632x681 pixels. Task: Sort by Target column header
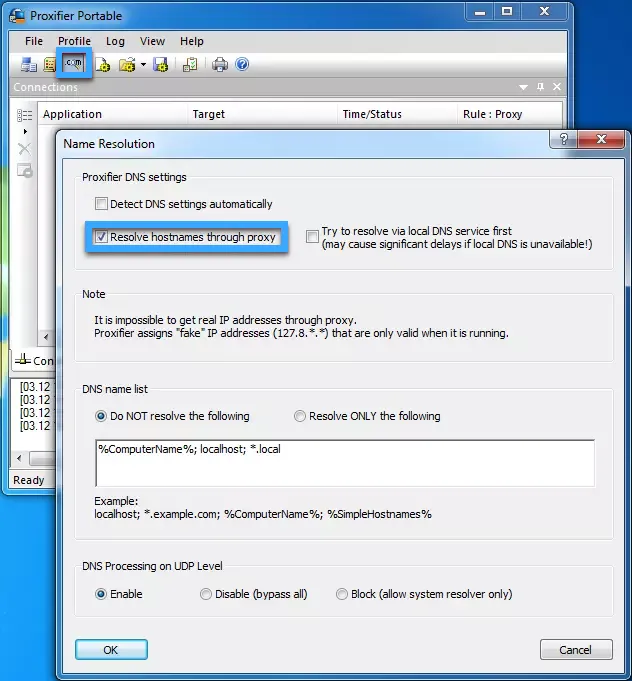coord(262,114)
